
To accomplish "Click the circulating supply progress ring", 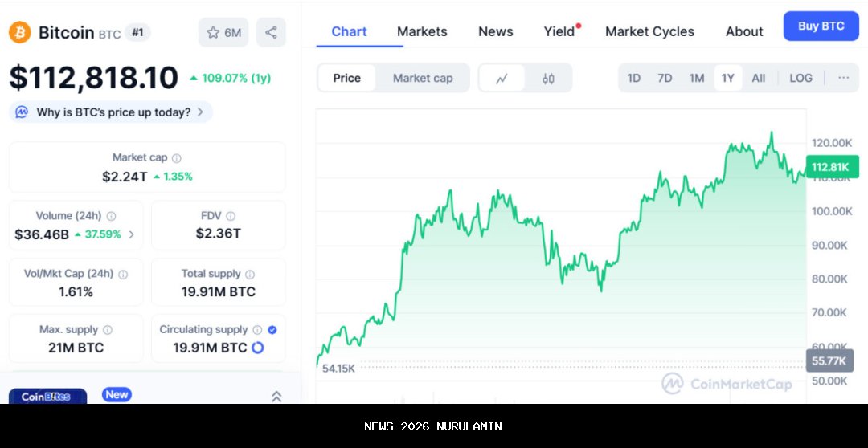I will (x=258, y=348).
